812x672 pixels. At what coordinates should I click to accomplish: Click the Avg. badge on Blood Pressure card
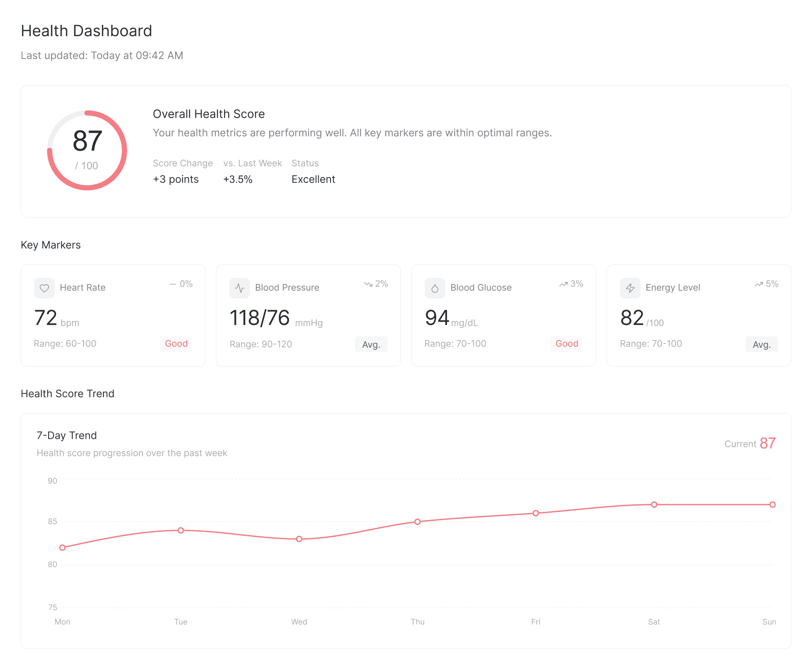pos(371,344)
